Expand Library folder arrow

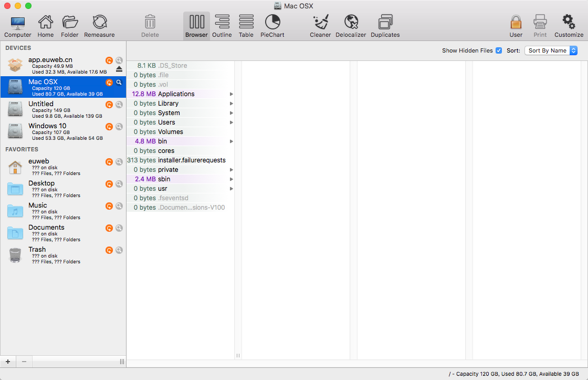point(232,103)
